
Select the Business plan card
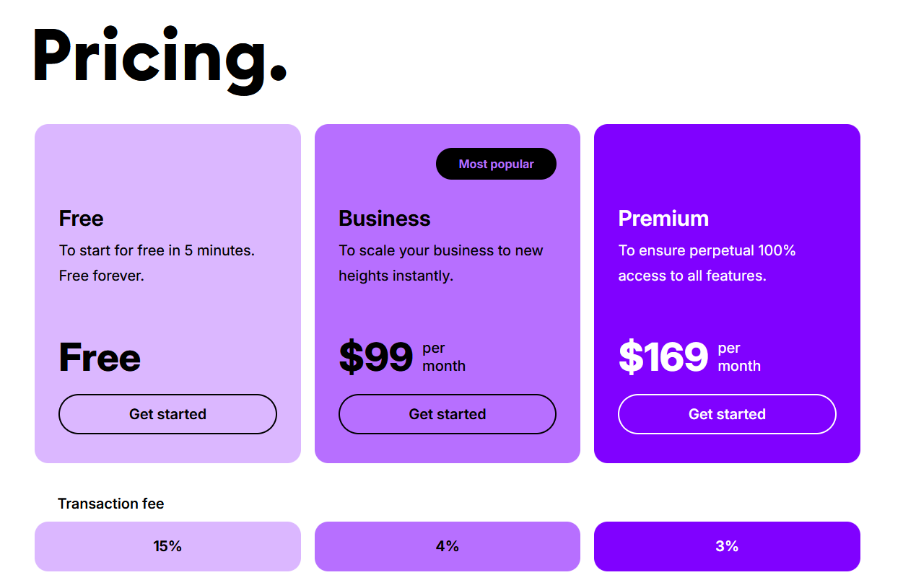448,303
